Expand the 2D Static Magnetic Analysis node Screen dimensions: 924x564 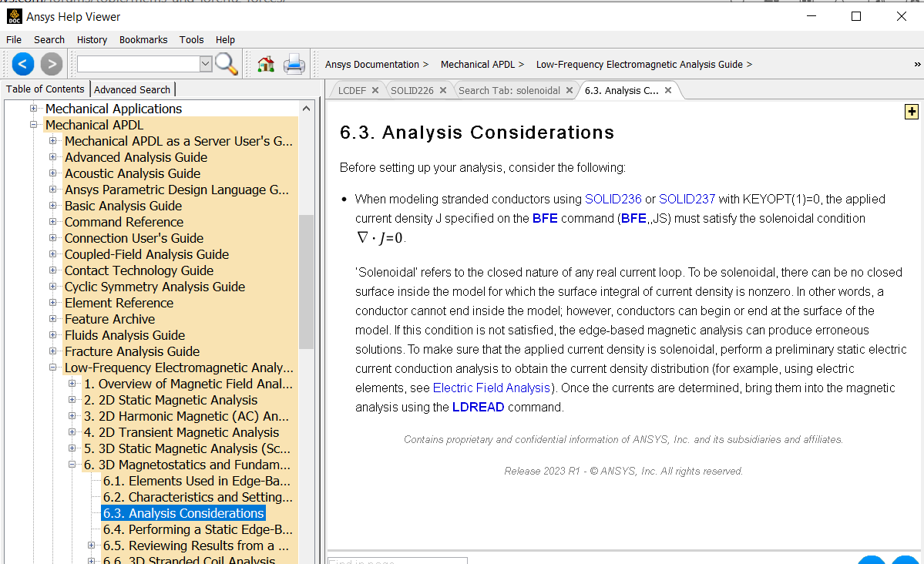pos(72,400)
